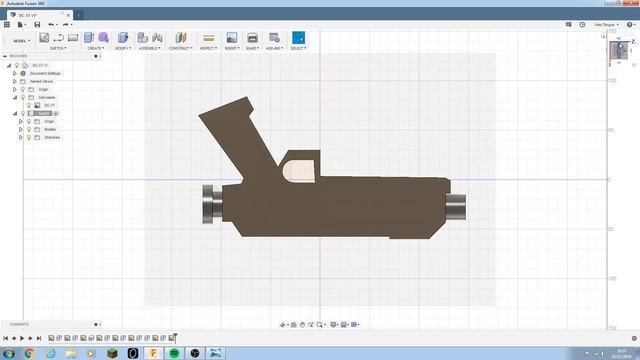Viewport: 640px width, 360px height.
Task: Toggle visibility bulb of root DC-17 v1
Action: pos(17,65)
